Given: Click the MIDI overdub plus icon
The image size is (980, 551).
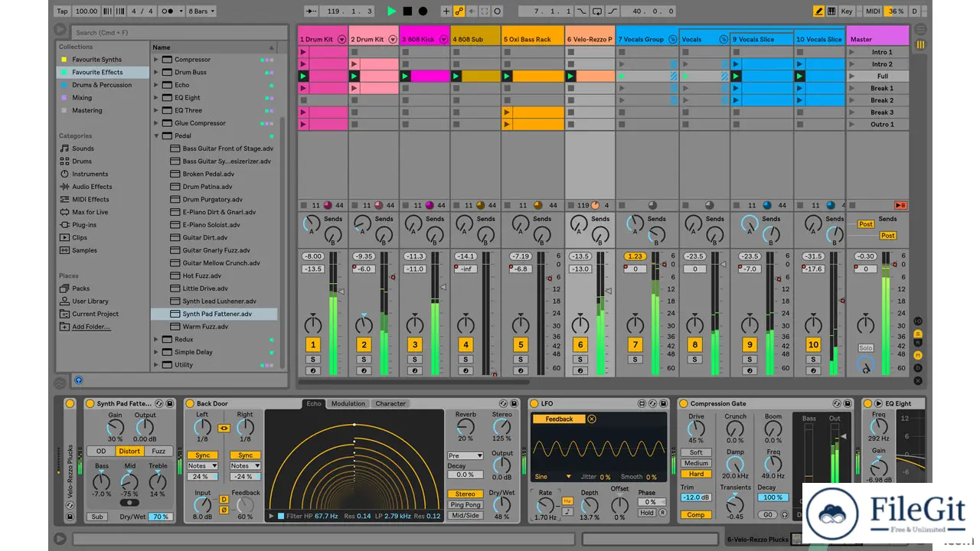Looking at the screenshot, I should coord(446,11).
